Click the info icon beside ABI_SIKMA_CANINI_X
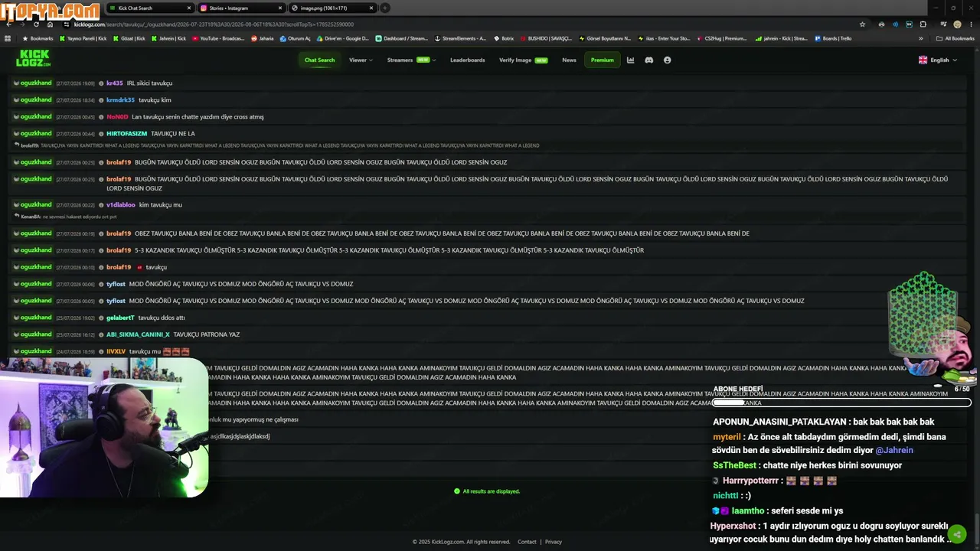The height and width of the screenshot is (551, 980). coord(101,334)
